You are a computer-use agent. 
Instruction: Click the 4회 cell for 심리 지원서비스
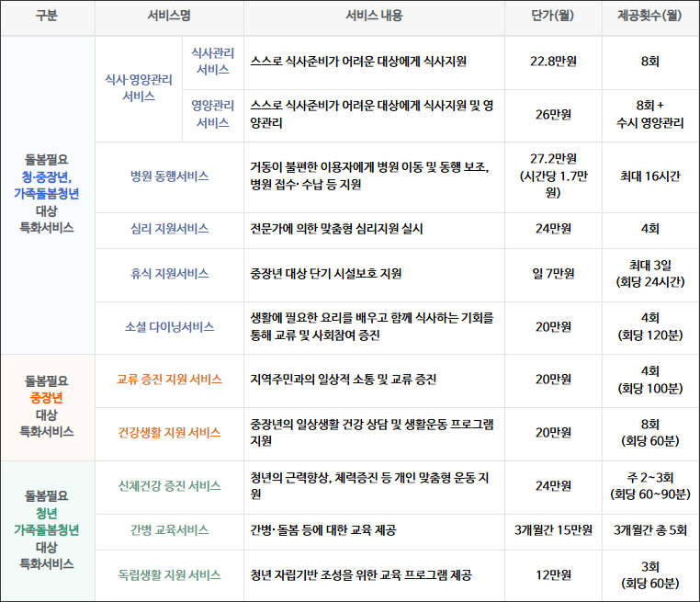(x=650, y=229)
